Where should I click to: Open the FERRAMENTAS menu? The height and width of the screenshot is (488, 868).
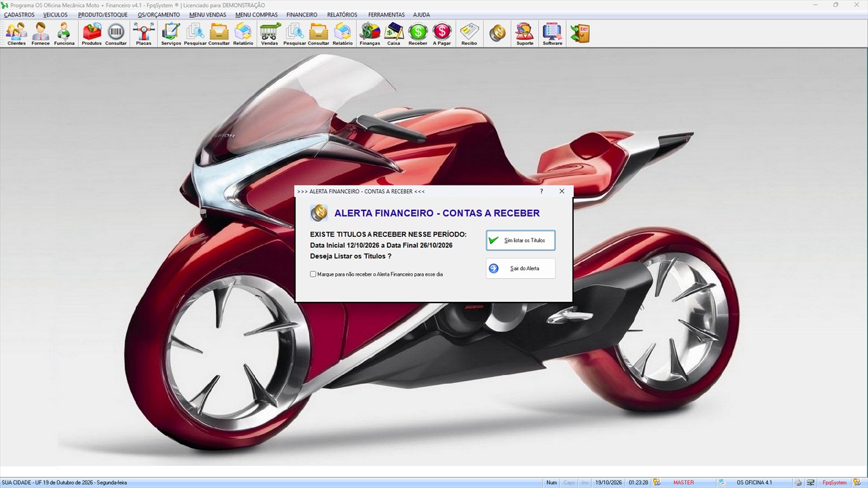point(386,15)
